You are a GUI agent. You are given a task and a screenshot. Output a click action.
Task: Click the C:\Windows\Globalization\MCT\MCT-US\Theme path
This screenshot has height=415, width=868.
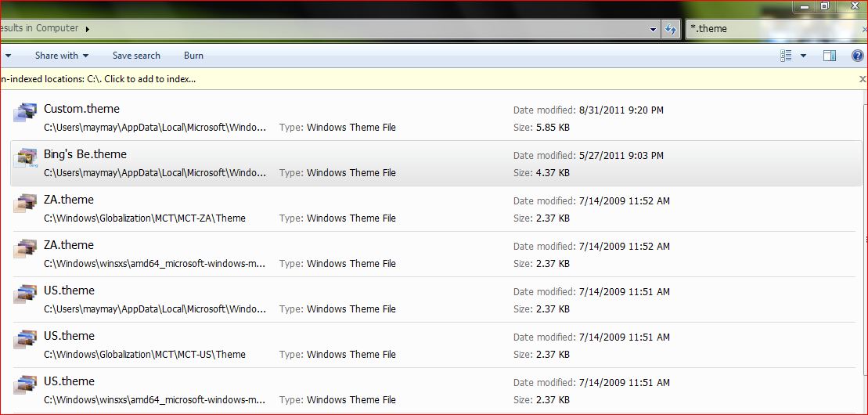click(x=145, y=354)
